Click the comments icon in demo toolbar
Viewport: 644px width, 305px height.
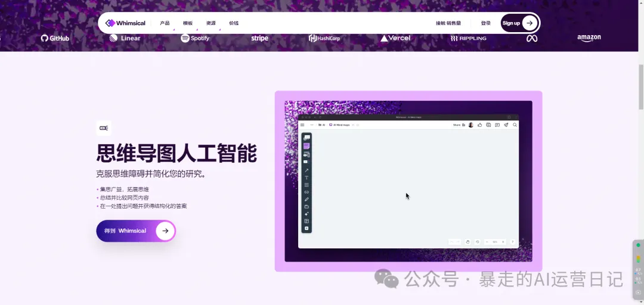(497, 125)
